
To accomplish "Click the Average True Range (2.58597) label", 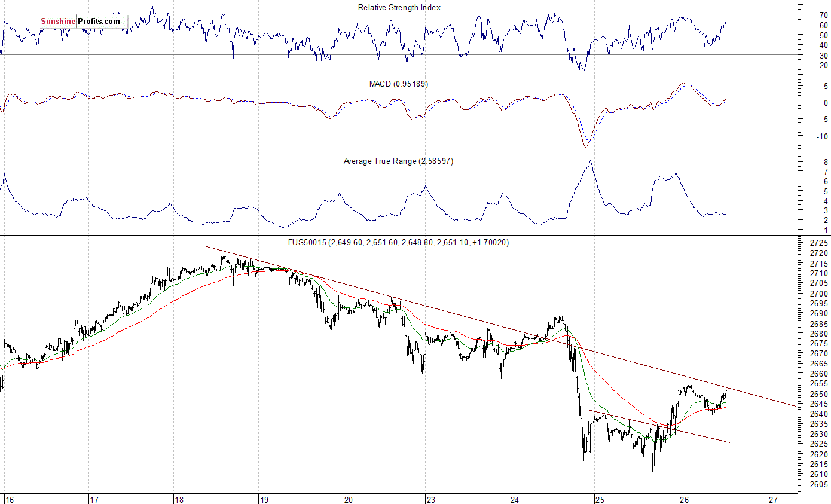I will click(x=398, y=161).
